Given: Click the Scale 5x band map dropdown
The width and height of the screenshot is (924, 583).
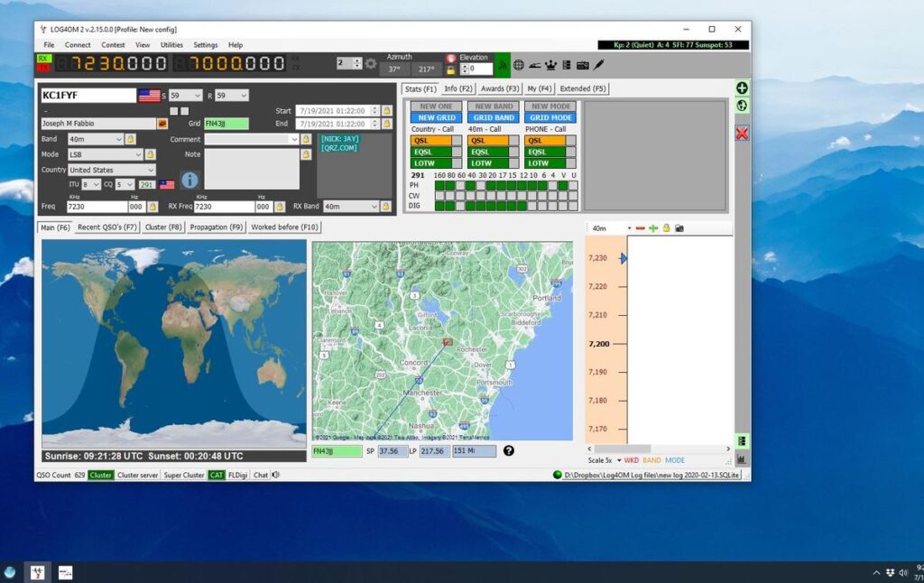Looking at the screenshot, I should tap(604, 460).
